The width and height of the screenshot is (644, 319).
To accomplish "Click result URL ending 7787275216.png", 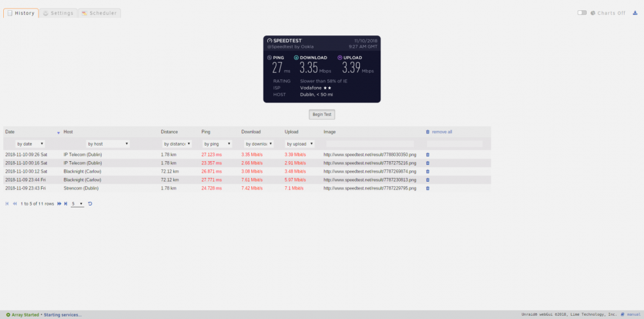I will pos(370,163).
